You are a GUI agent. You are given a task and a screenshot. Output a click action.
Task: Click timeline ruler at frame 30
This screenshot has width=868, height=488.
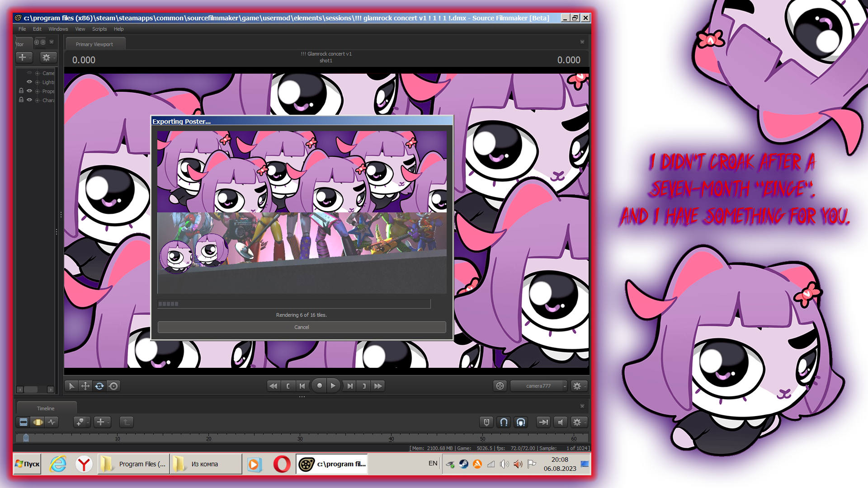[x=300, y=438]
